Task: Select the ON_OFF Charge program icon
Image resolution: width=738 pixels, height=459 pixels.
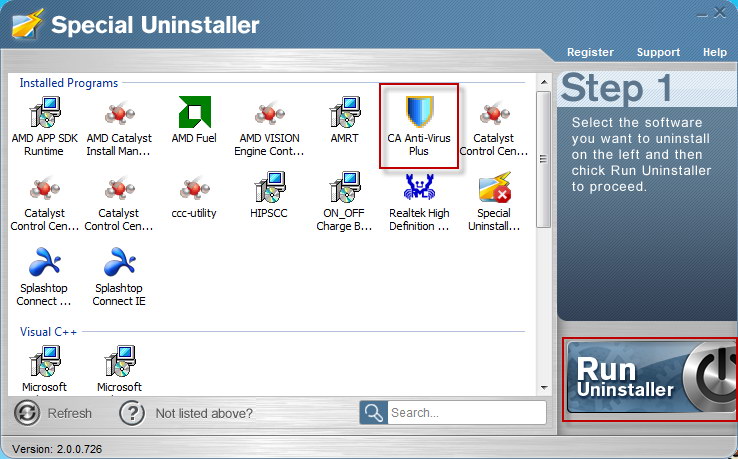Action: pos(345,187)
